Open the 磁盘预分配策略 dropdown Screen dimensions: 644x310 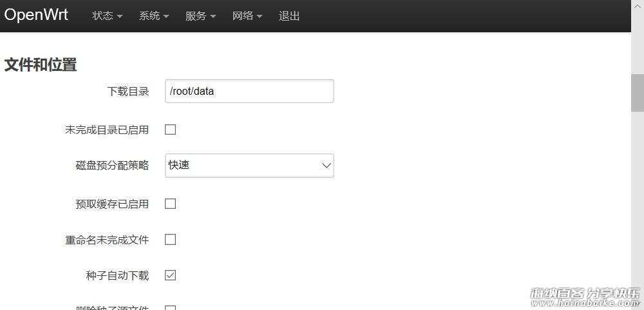coord(249,166)
